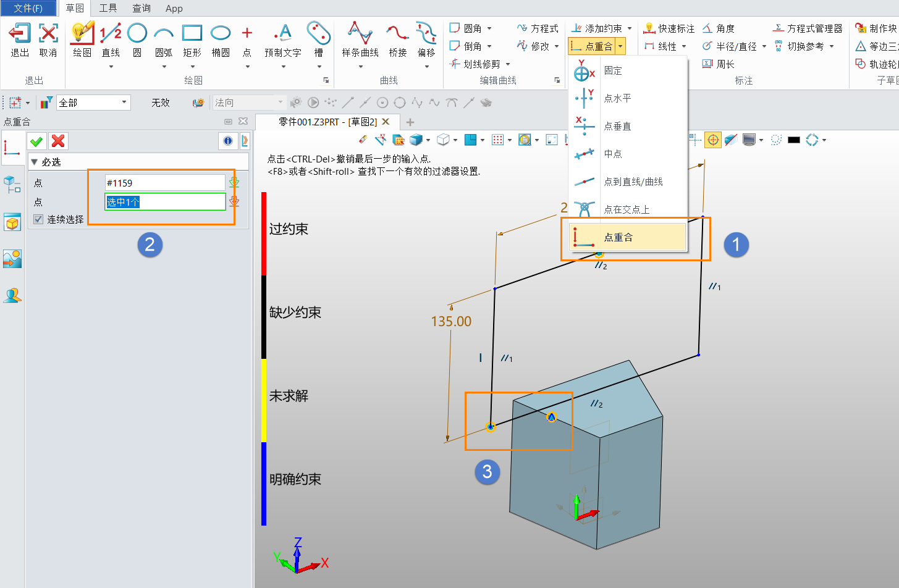The height and width of the screenshot is (588, 899).
Task: Click the 135.00 dimension value
Action: tap(451, 321)
